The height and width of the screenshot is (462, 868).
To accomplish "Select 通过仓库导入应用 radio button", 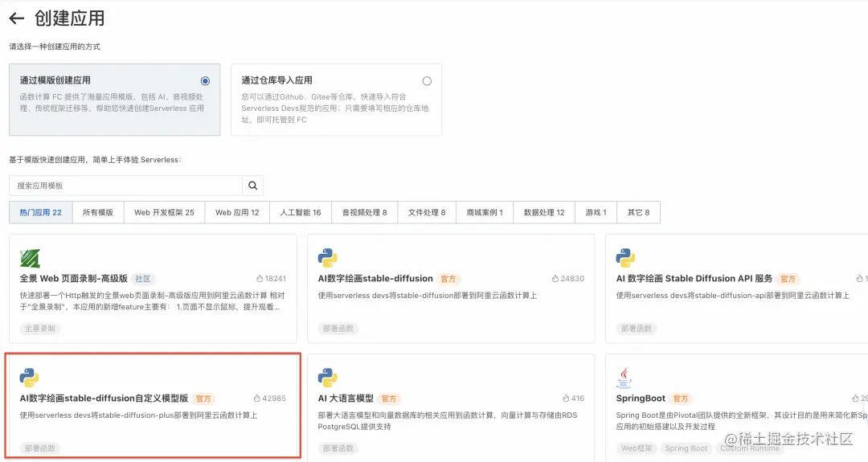I will [427, 81].
